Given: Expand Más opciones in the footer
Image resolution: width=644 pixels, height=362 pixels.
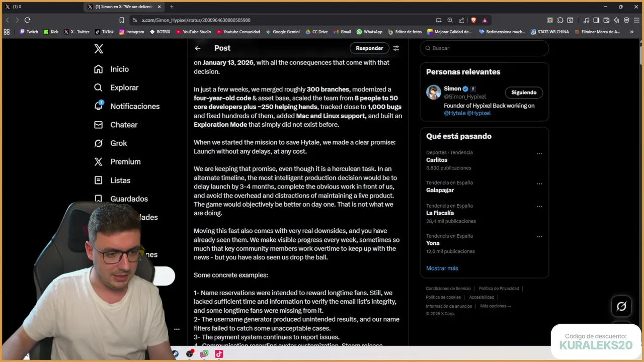Looking at the screenshot, I should point(495,306).
